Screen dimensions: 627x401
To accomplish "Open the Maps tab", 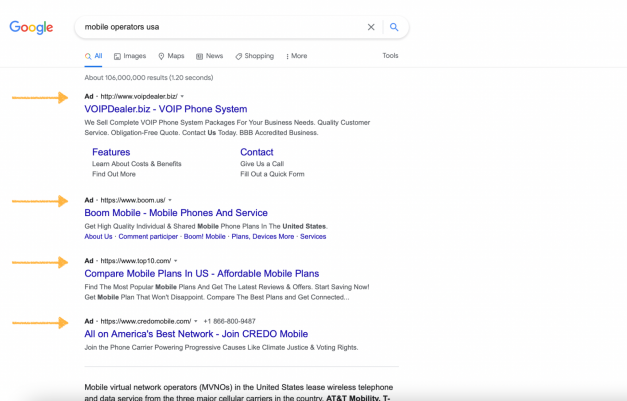I will (x=171, y=56).
